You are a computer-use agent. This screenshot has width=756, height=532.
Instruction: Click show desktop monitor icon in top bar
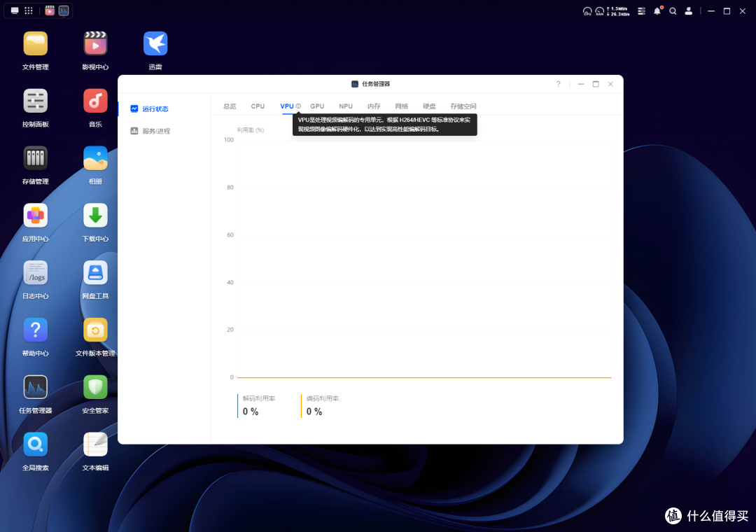pos(15,10)
